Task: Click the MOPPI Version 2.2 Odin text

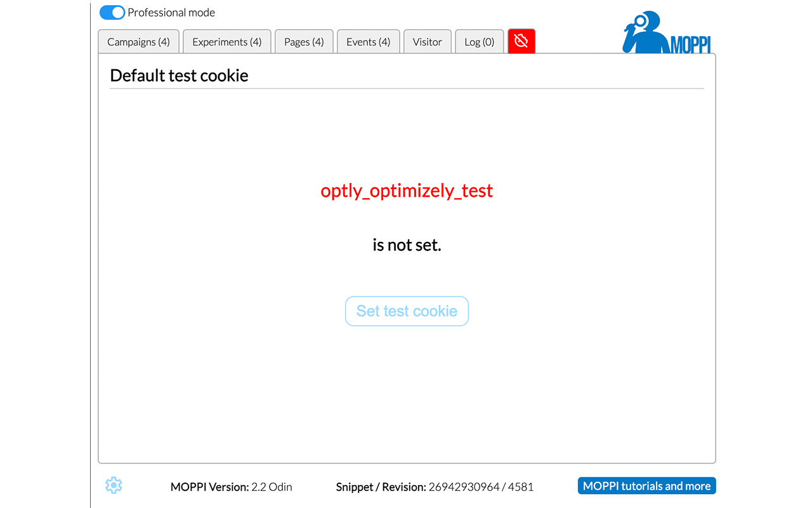Action: point(232,487)
